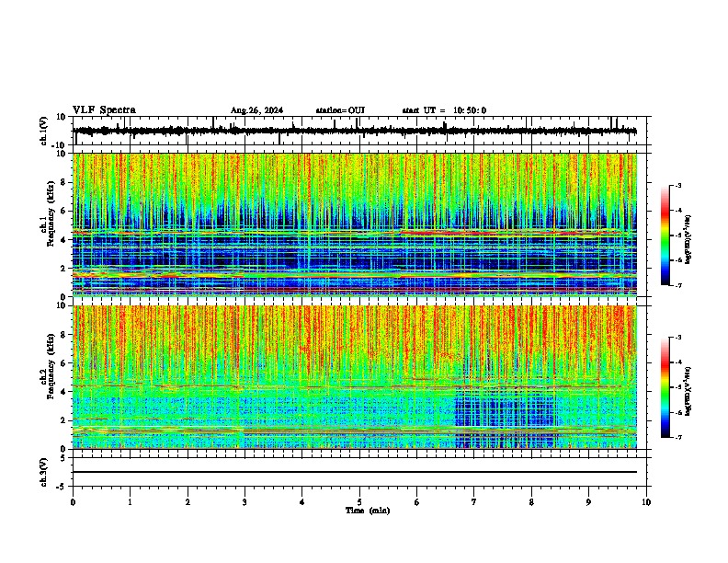728x563 pixels.
Task: Click time-axis tick label "9"
Action: point(588,502)
